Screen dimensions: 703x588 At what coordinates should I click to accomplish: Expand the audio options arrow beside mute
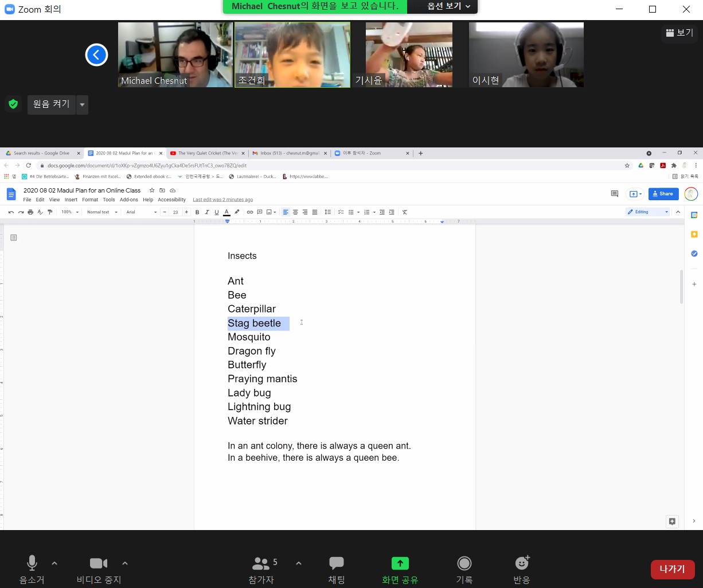click(54, 563)
